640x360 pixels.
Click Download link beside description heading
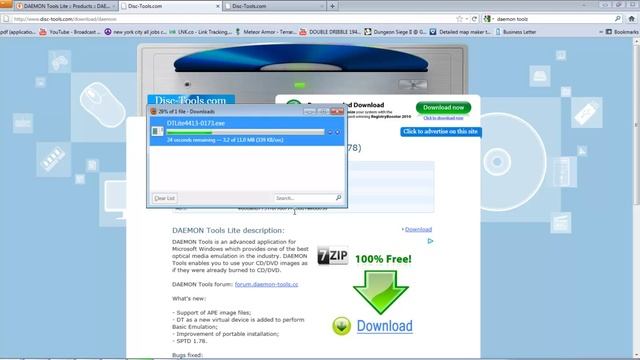pos(418,229)
